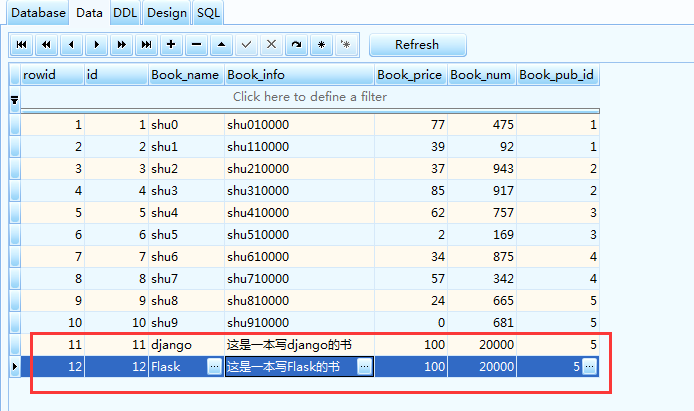Click the 'shu110000' info cell

click(300, 147)
